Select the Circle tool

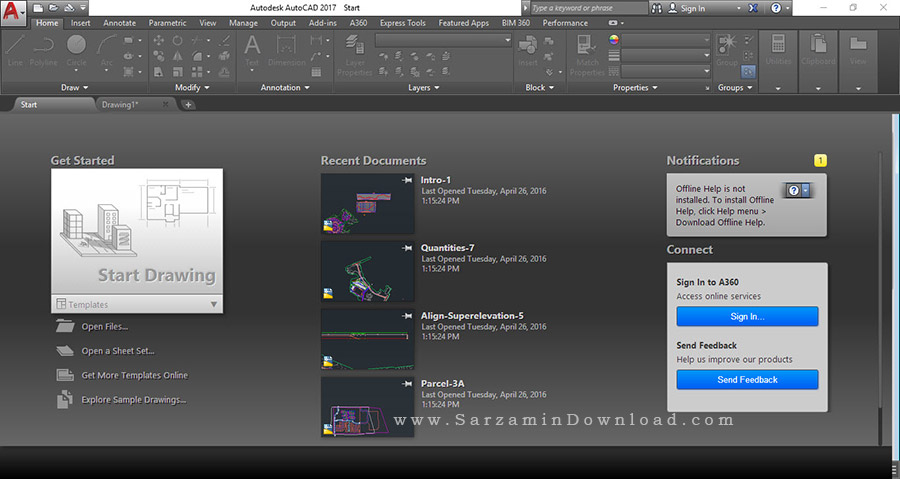pos(76,51)
